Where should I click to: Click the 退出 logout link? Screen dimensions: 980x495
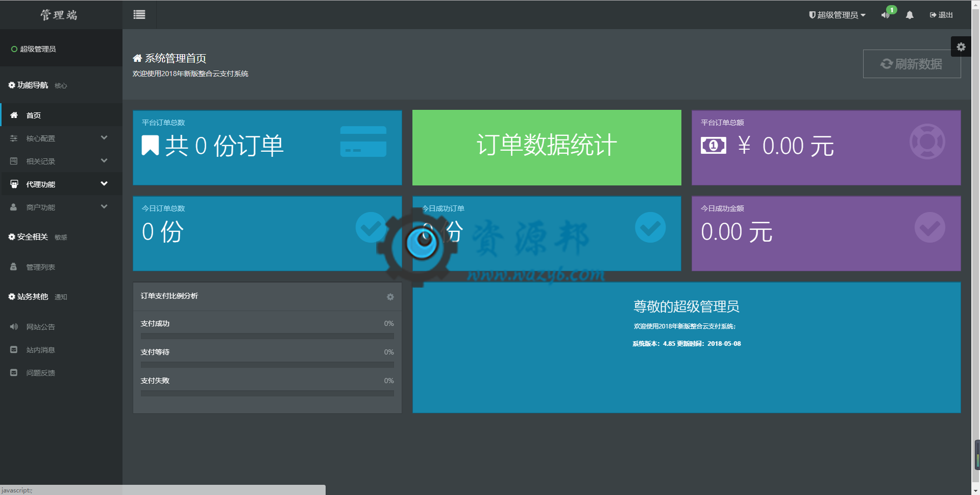(x=941, y=15)
